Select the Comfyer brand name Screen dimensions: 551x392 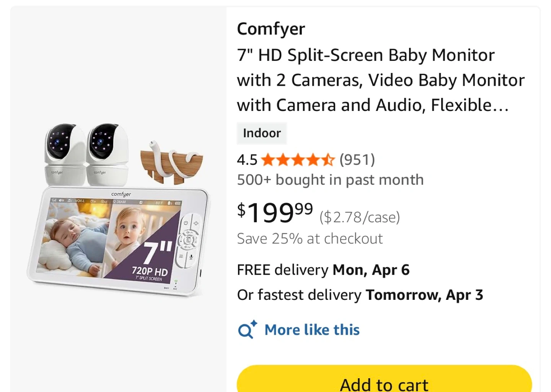point(271,29)
